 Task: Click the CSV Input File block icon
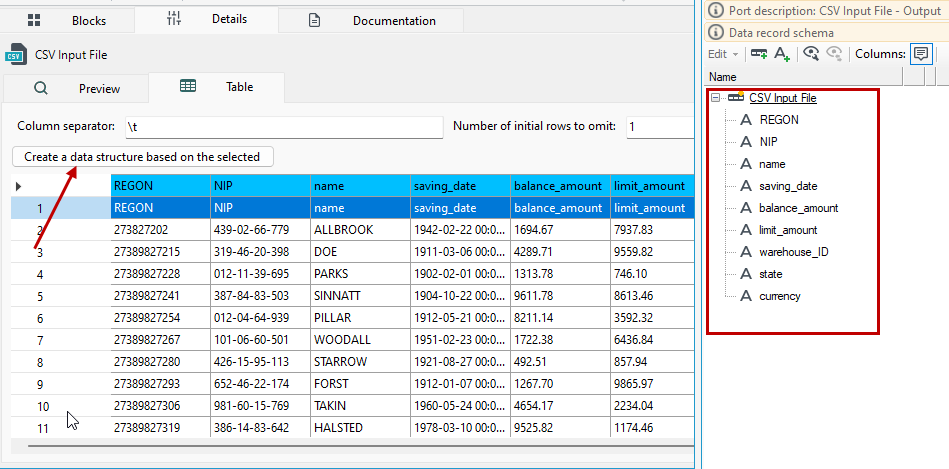(16, 54)
